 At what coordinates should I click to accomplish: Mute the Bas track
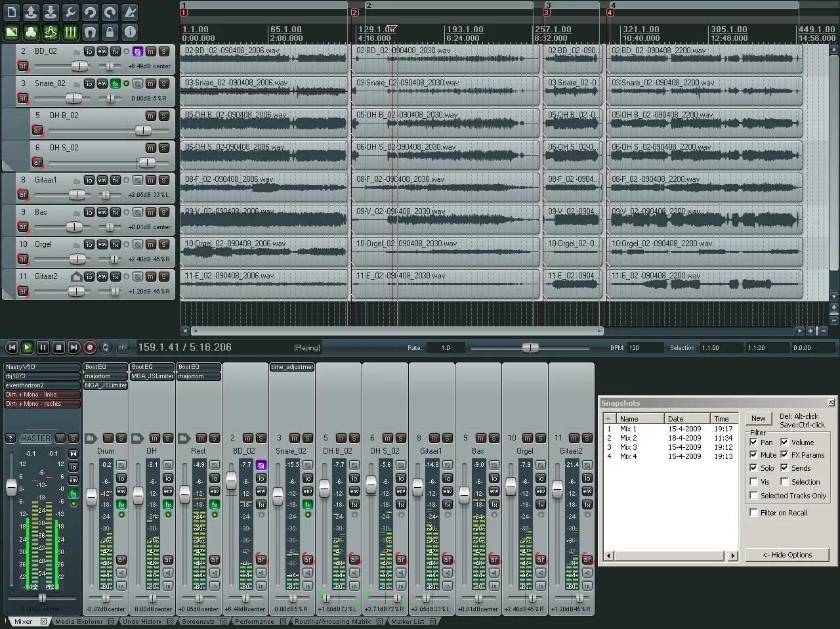(x=151, y=213)
